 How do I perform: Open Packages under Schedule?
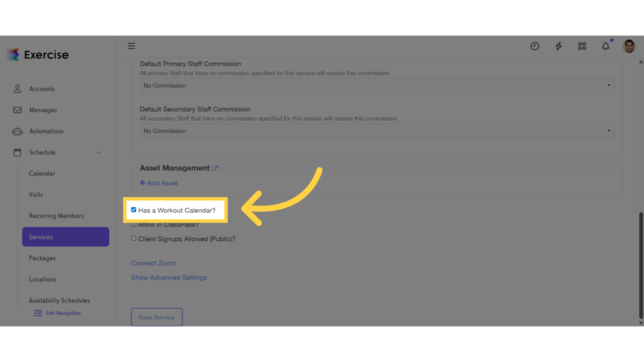pos(42,258)
